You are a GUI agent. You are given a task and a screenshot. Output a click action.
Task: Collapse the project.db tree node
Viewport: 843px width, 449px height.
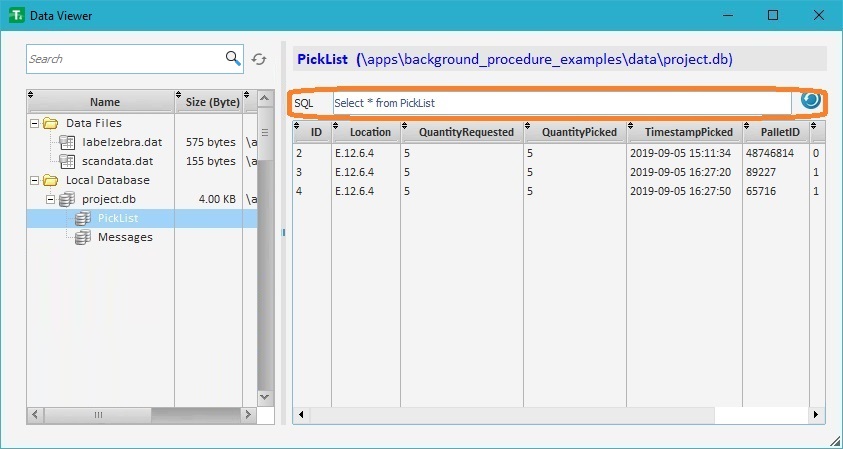[x=50, y=199]
